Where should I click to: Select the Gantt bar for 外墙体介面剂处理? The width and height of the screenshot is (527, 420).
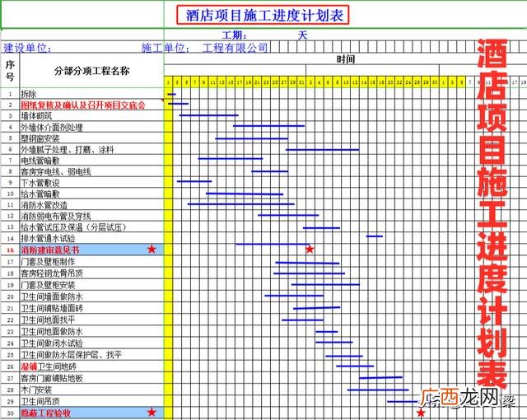point(269,126)
